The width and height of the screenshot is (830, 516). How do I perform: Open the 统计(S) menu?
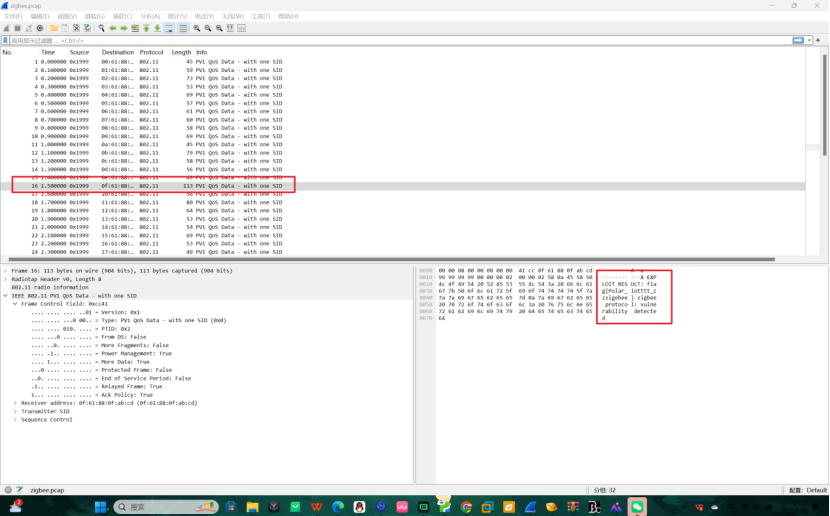coord(177,16)
